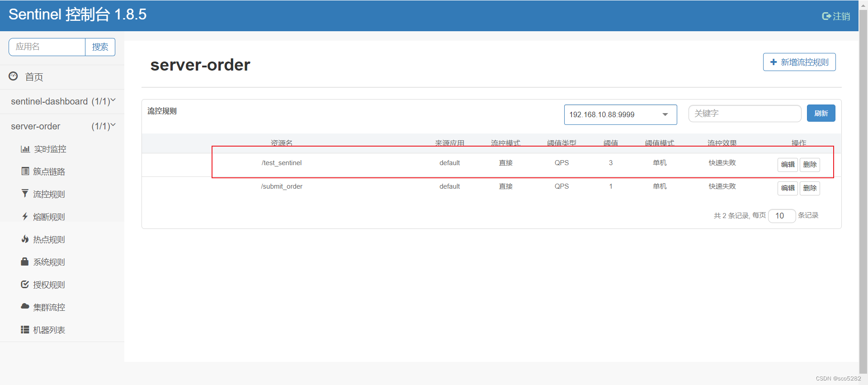Screen dimensions: 868x385
Task: Click threshold value 1 in /submit_order row
Action: pyautogui.click(x=611, y=186)
